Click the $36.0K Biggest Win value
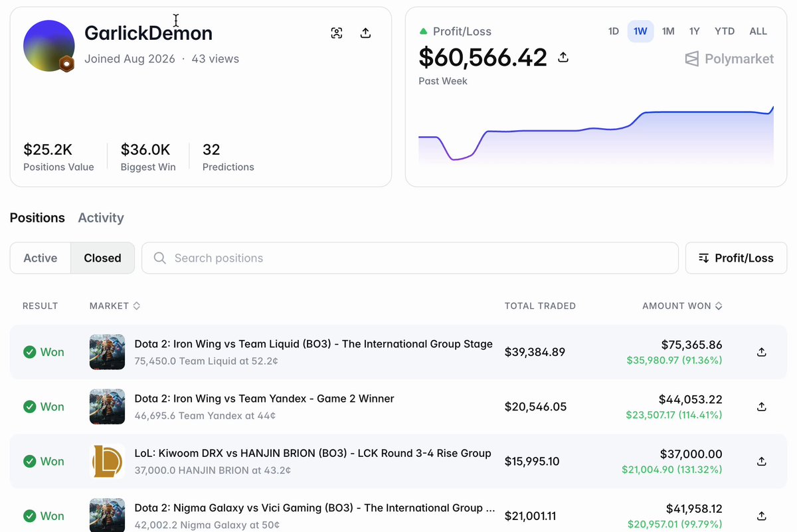The width and height of the screenshot is (797, 532). (145, 149)
